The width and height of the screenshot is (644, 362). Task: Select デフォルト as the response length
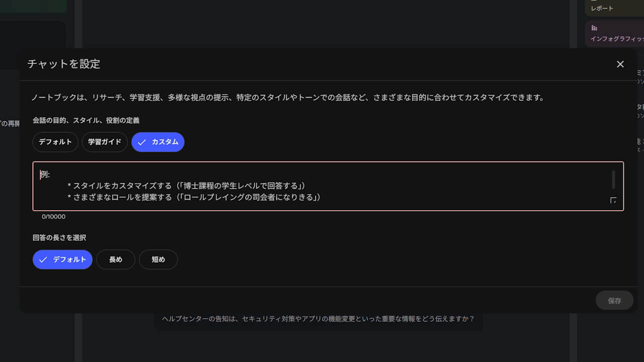coord(62,259)
